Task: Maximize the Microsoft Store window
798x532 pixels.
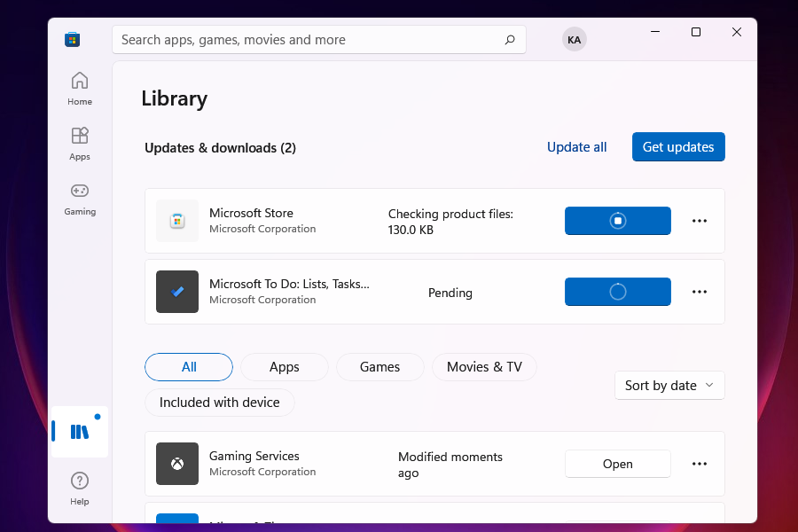Action: click(x=696, y=32)
